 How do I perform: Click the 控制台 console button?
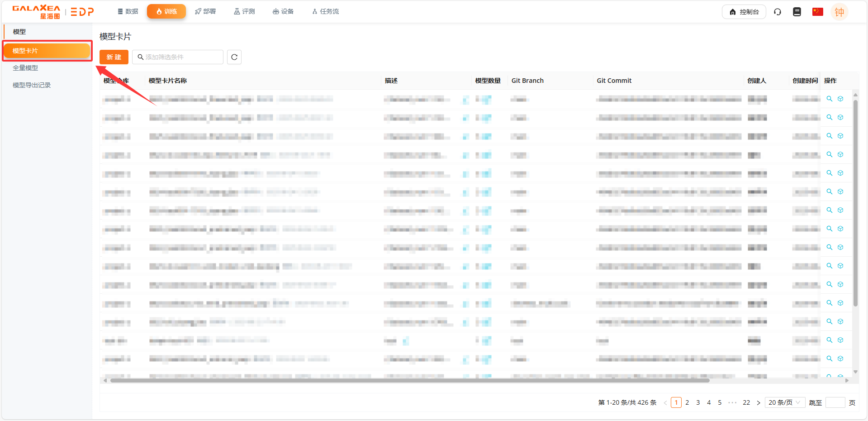click(x=744, y=12)
